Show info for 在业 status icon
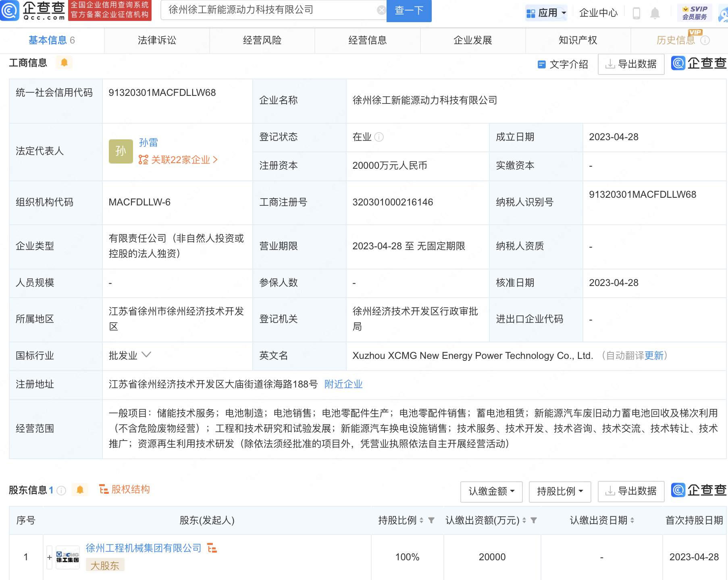 click(379, 137)
